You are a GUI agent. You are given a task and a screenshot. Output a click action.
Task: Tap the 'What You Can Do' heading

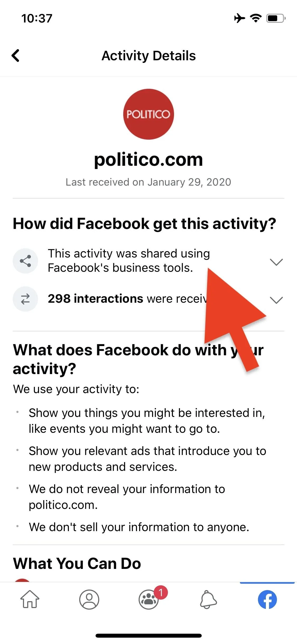point(77,563)
